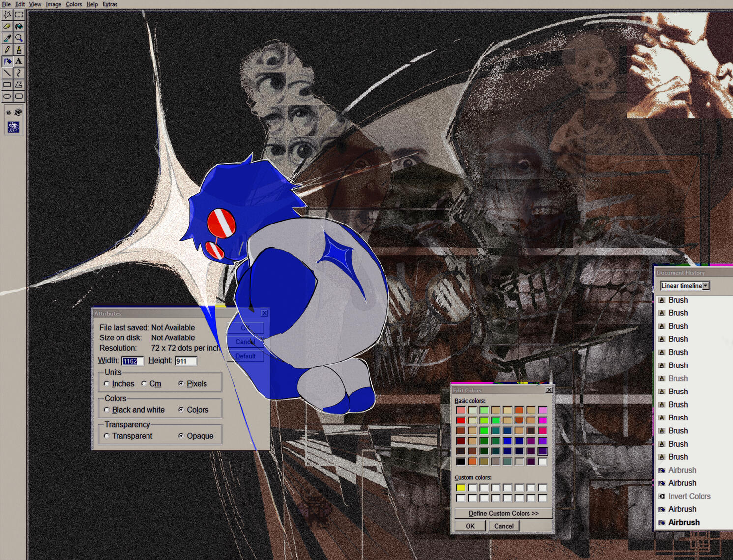The width and height of the screenshot is (733, 560).
Task: Select the Fill With Color bucket tool
Action: (19, 27)
